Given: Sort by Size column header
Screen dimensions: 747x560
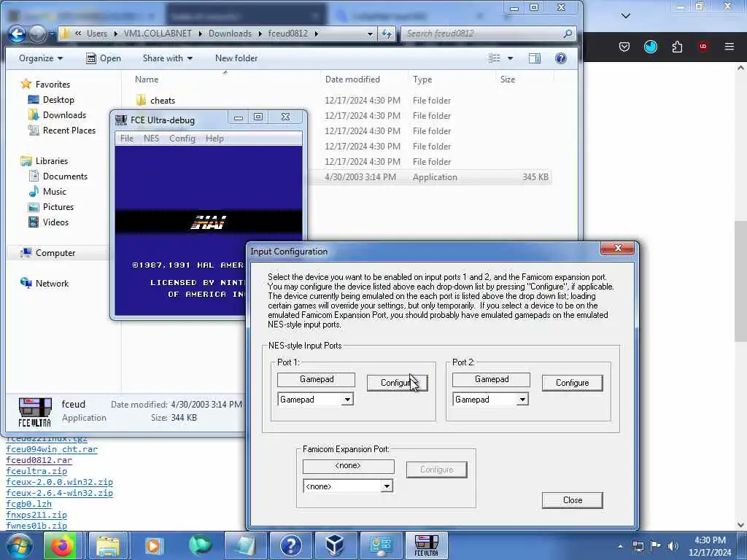Looking at the screenshot, I should (x=508, y=79).
